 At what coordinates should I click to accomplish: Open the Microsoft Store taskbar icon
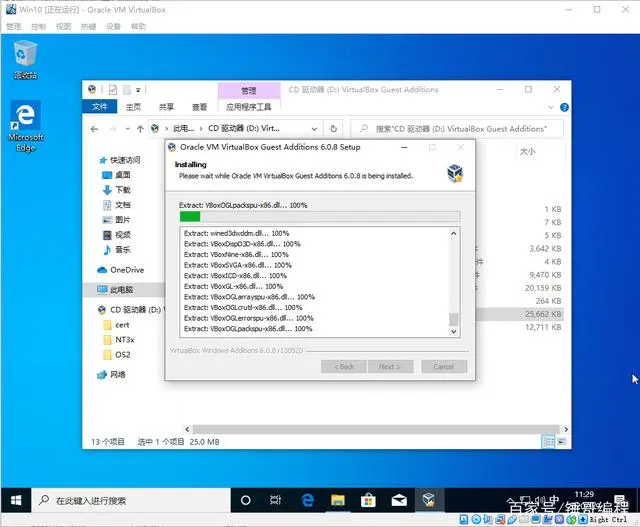coord(368,500)
